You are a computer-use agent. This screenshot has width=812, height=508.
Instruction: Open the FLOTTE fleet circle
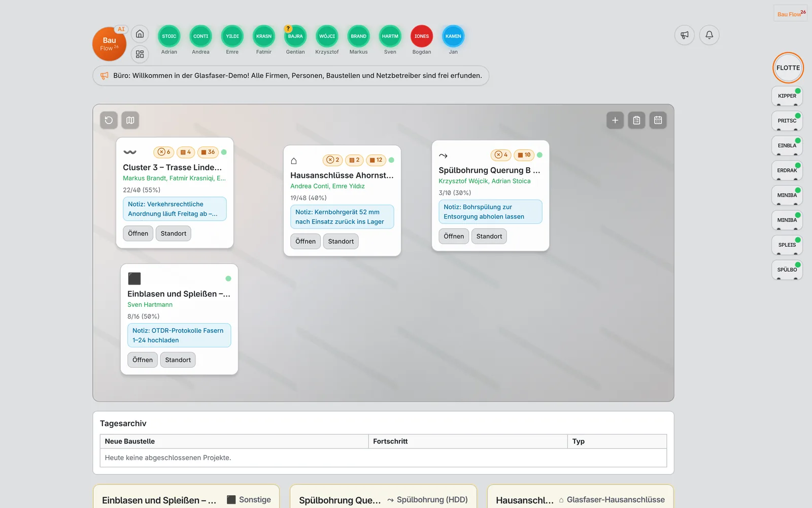click(788, 68)
